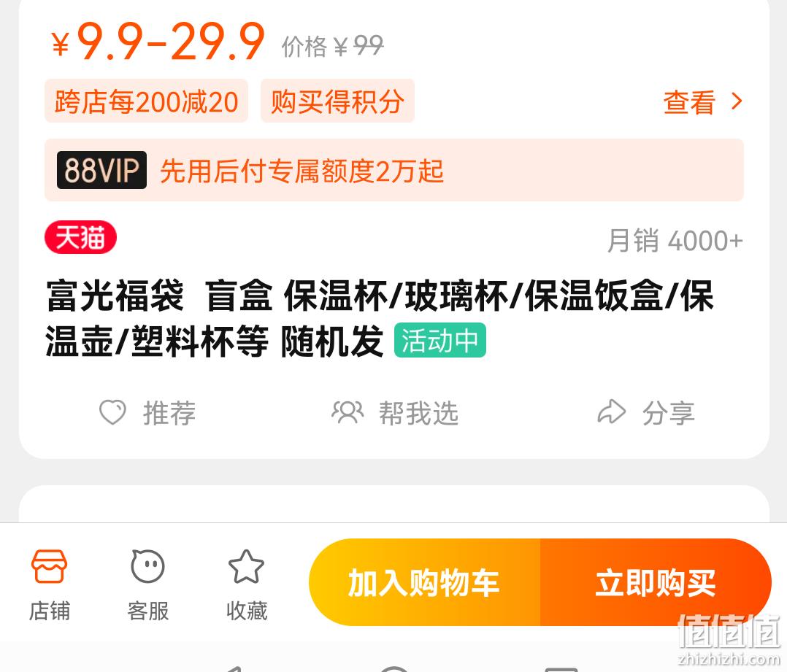Select the 购买得积分 tag
Screen dimensions: 787x672
tap(337, 101)
